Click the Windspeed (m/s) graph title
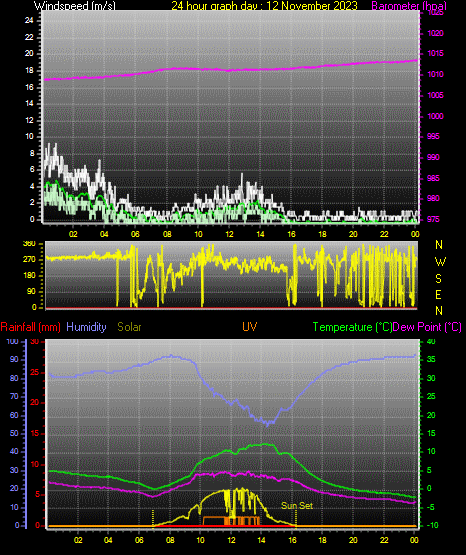 point(75,6)
